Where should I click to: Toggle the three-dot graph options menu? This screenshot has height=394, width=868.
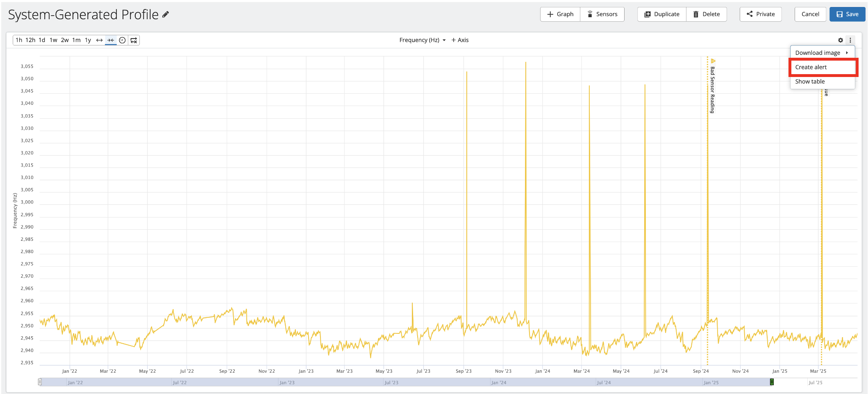pyautogui.click(x=850, y=40)
